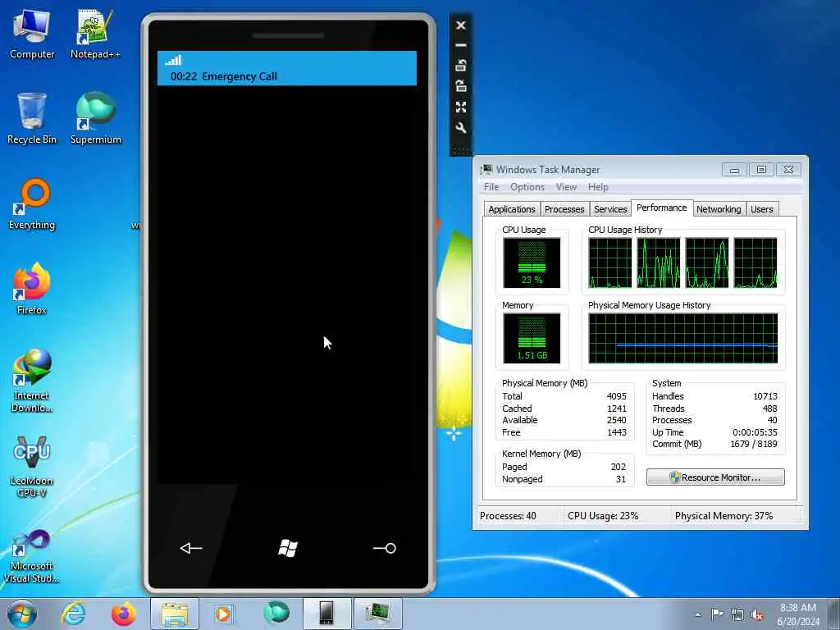
Task: Switch to the Applications tab
Action: point(512,209)
